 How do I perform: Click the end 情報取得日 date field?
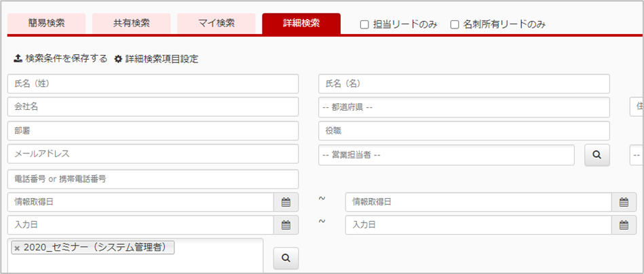tap(479, 202)
